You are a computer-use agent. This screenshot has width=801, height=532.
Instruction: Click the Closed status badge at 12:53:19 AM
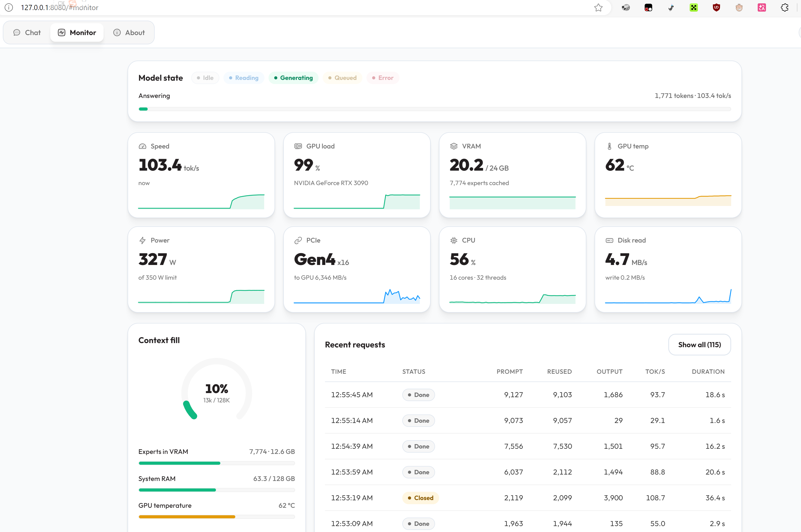[x=420, y=498]
